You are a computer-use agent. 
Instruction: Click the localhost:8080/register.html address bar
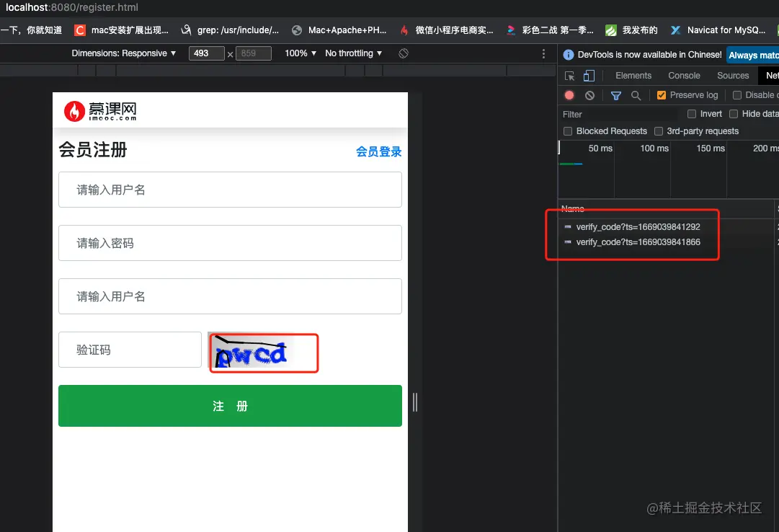click(x=72, y=7)
